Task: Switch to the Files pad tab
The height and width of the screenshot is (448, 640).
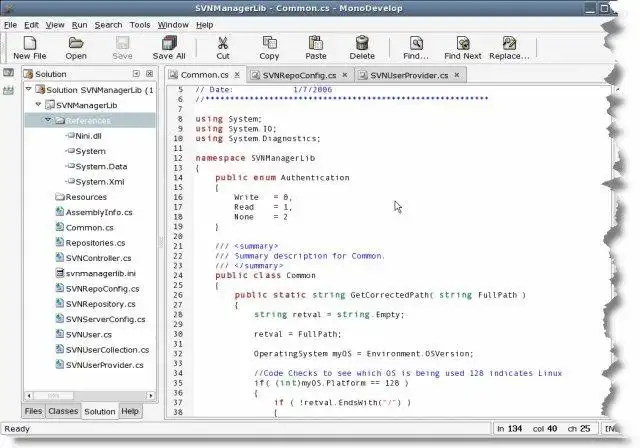Action: pyautogui.click(x=33, y=411)
